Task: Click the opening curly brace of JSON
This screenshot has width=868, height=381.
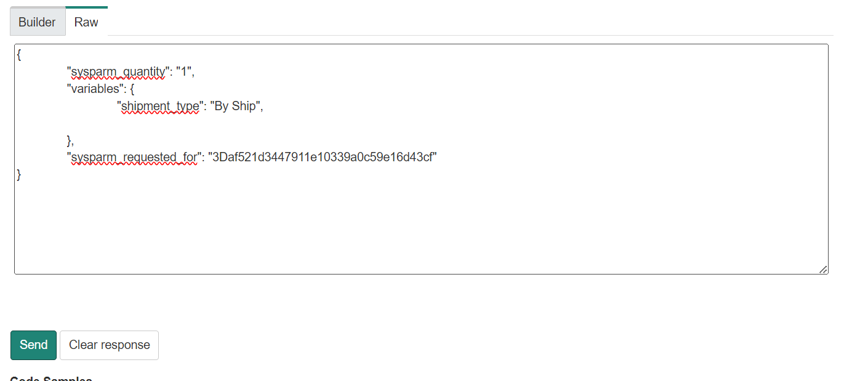Action: click(19, 55)
